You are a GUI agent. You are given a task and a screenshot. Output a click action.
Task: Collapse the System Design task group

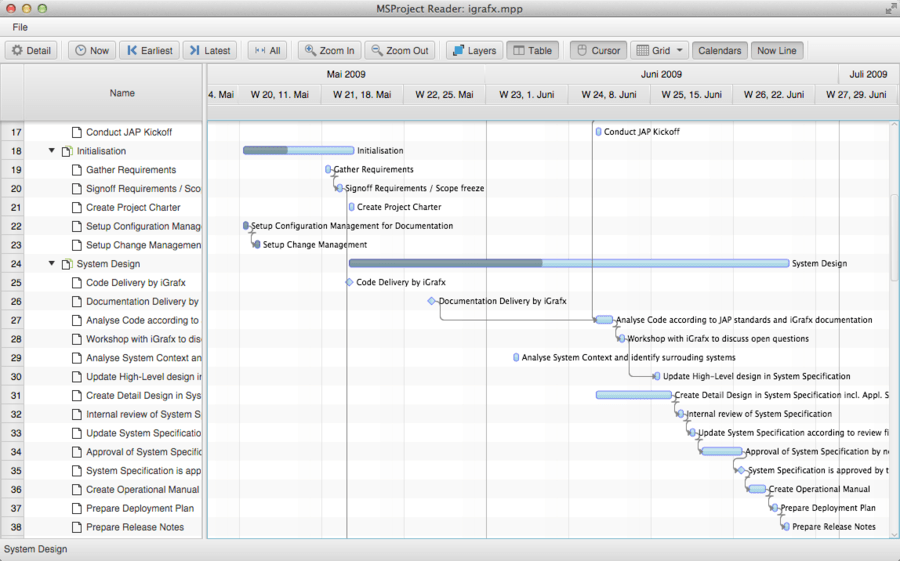[52, 264]
